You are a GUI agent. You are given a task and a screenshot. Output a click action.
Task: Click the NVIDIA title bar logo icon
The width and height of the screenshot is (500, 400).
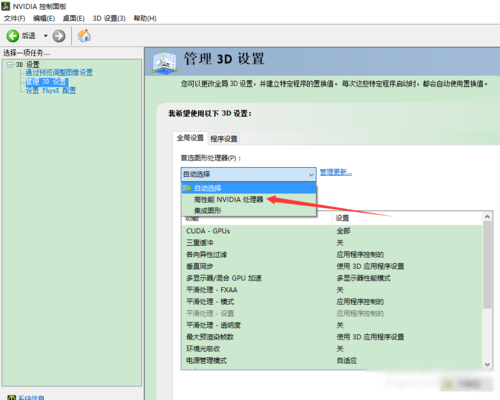tap(6, 6)
